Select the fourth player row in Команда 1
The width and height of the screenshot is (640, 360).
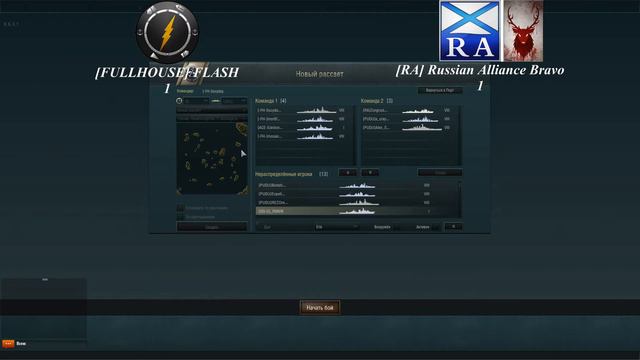(304, 136)
